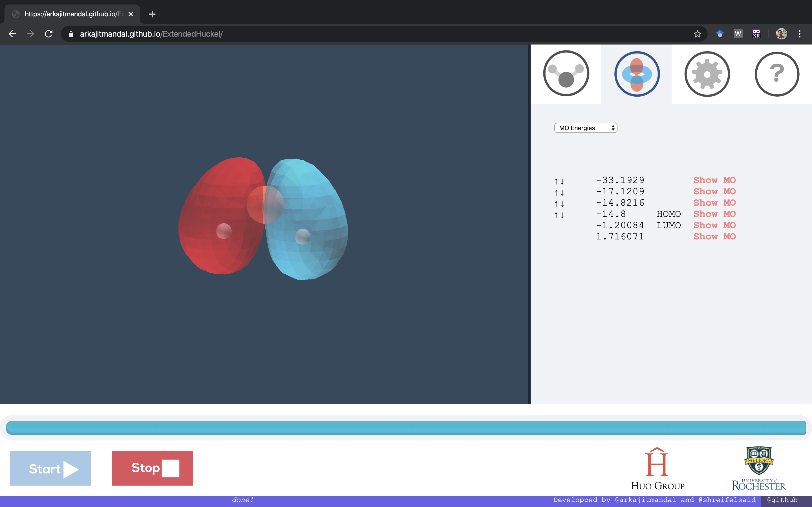Show MO for energy 1.716071
812x507 pixels.
pyautogui.click(x=714, y=236)
